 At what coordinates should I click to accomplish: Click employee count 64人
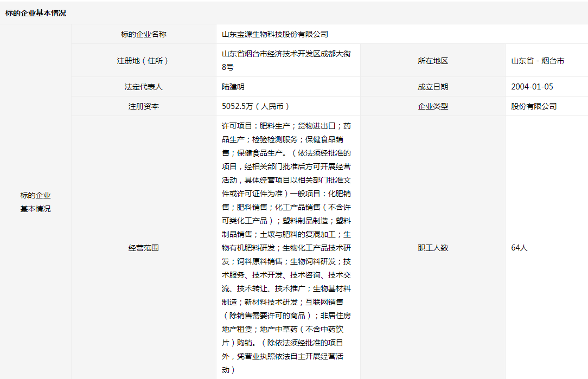pyautogui.click(x=519, y=248)
